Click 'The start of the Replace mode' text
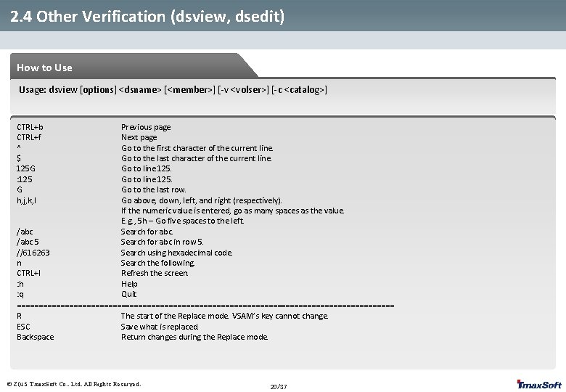 click(x=224, y=316)
